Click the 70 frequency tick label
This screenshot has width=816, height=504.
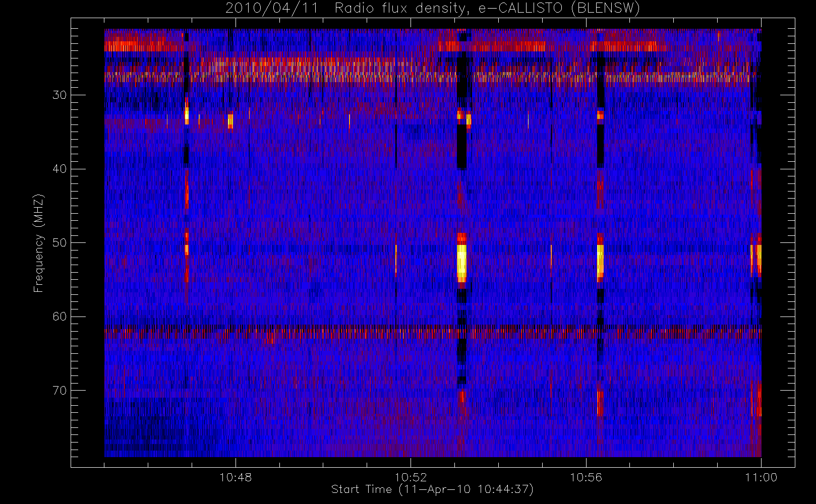click(60, 391)
